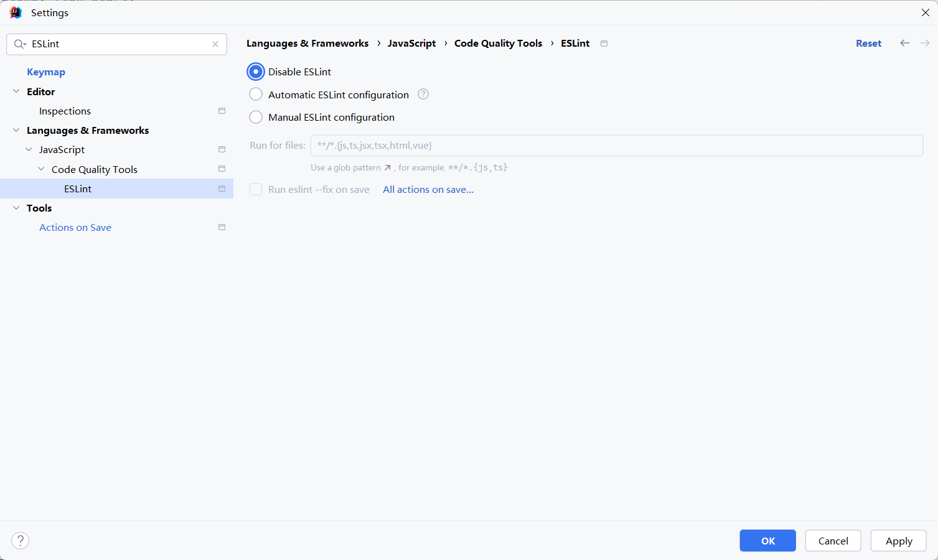Viewport: 938px width, 560px height.
Task: Click the help question mark icon at bottom
Action: pos(21,540)
